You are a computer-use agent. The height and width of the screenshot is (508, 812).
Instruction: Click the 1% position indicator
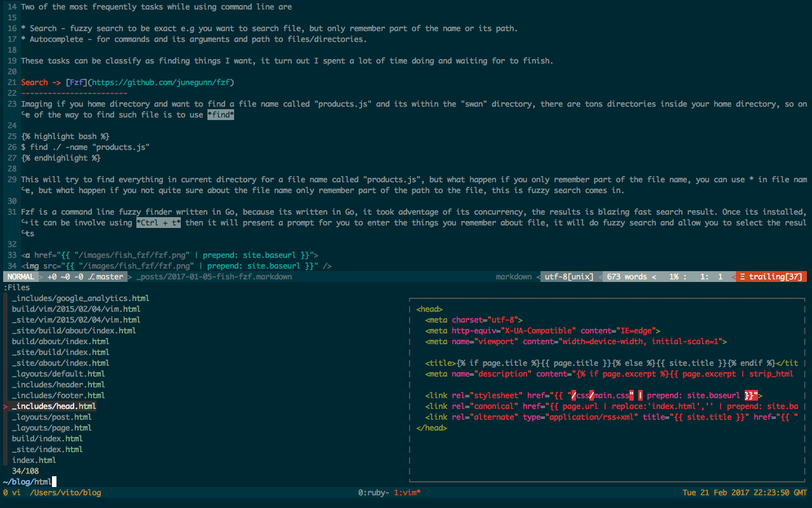674,277
